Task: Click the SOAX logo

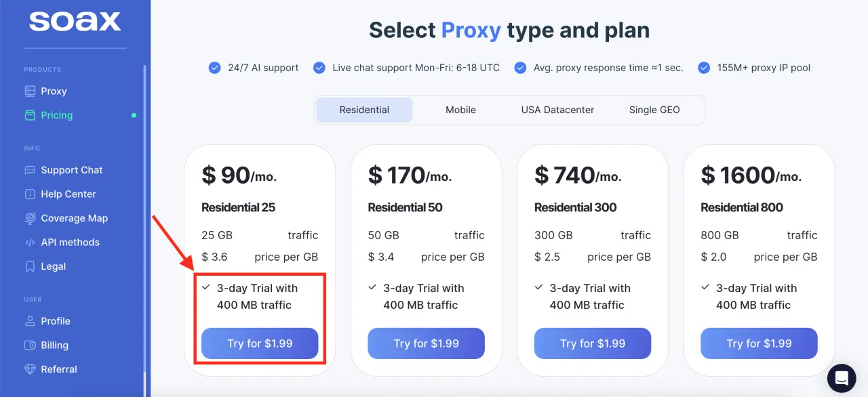Action: 75,22
